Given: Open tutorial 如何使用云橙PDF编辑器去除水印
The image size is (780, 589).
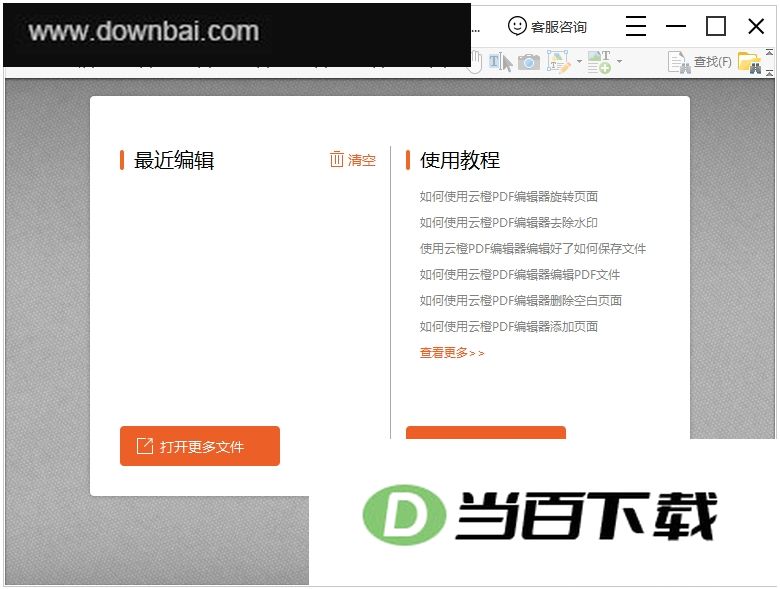Looking at the screenshot, I should [x=508, y=222].
